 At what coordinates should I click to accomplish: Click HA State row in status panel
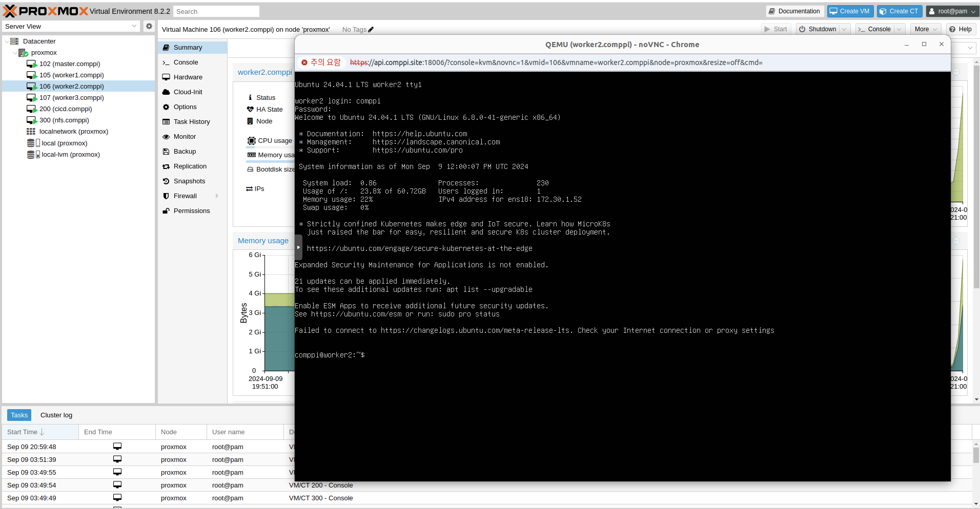pyautogui.click(x=265, y=110)
